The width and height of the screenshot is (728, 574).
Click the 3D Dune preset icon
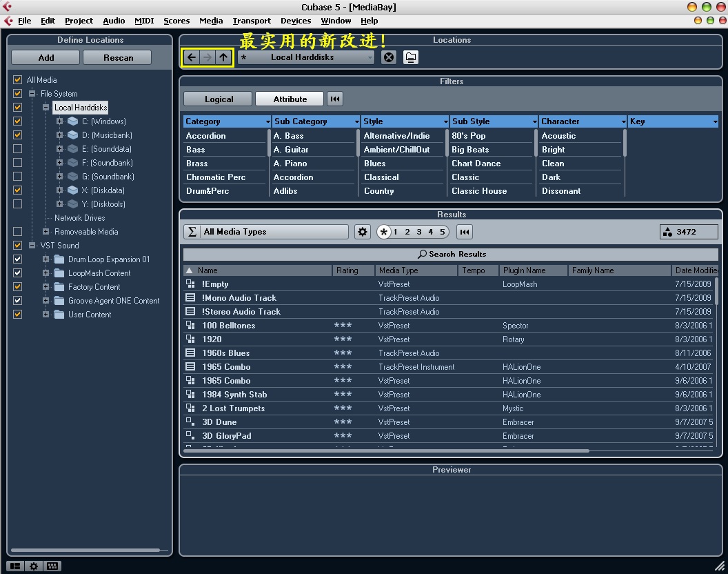190,422
